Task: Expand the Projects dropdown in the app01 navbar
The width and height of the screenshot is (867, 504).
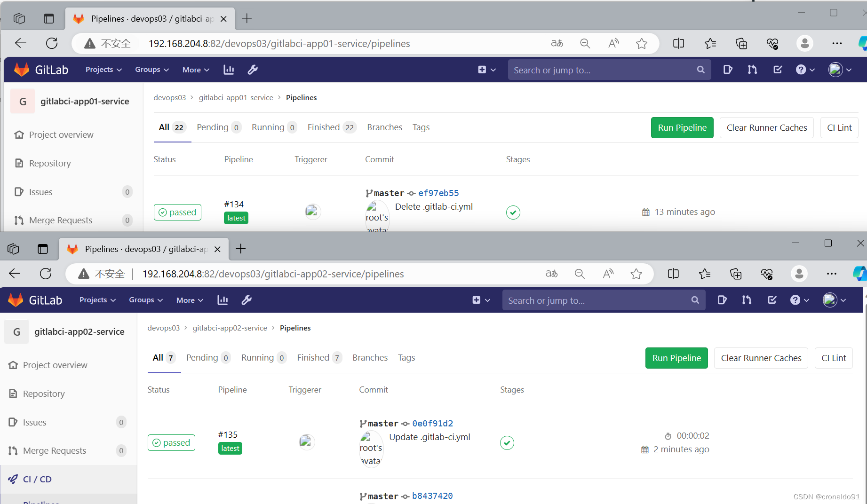Action: (x=103, y=70)
